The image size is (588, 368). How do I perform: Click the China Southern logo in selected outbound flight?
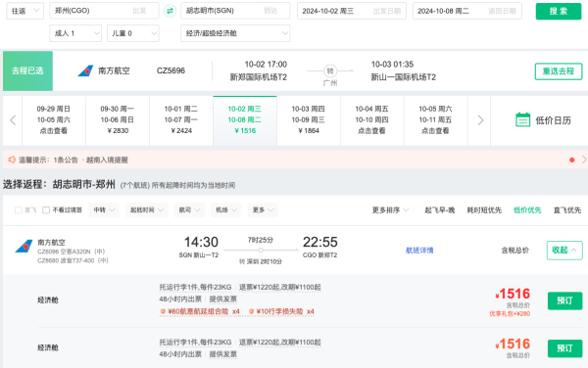click(85, 70)
